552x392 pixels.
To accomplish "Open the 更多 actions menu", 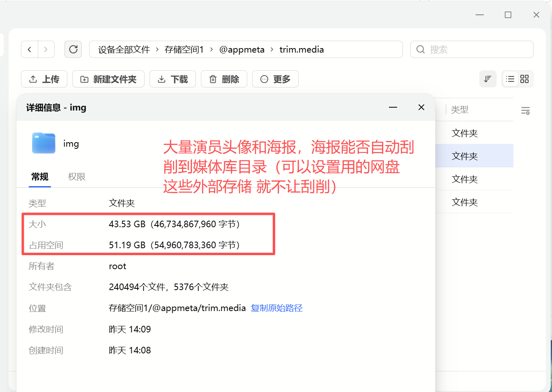I will [x=275, y=79].
